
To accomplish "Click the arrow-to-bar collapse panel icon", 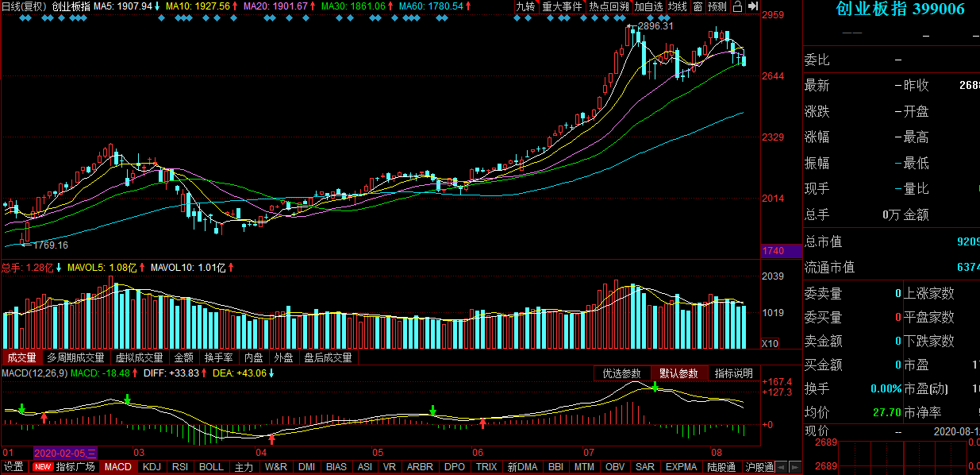I will 752,6.
